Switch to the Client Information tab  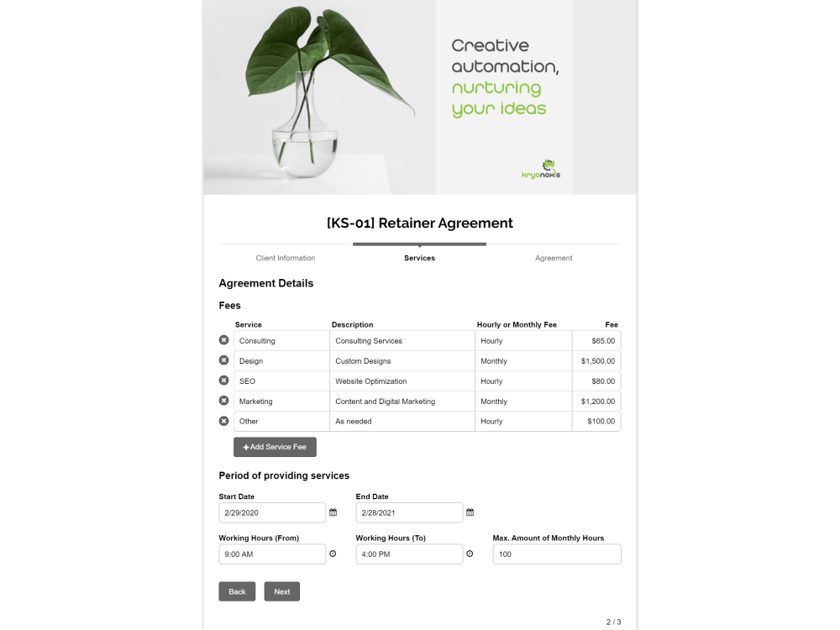point(286,258)
